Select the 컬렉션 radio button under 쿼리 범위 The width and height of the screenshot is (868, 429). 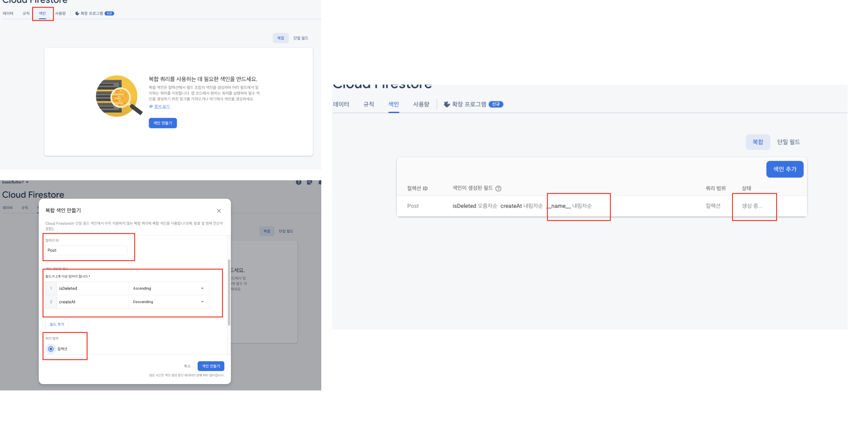[x=51, y=349]
